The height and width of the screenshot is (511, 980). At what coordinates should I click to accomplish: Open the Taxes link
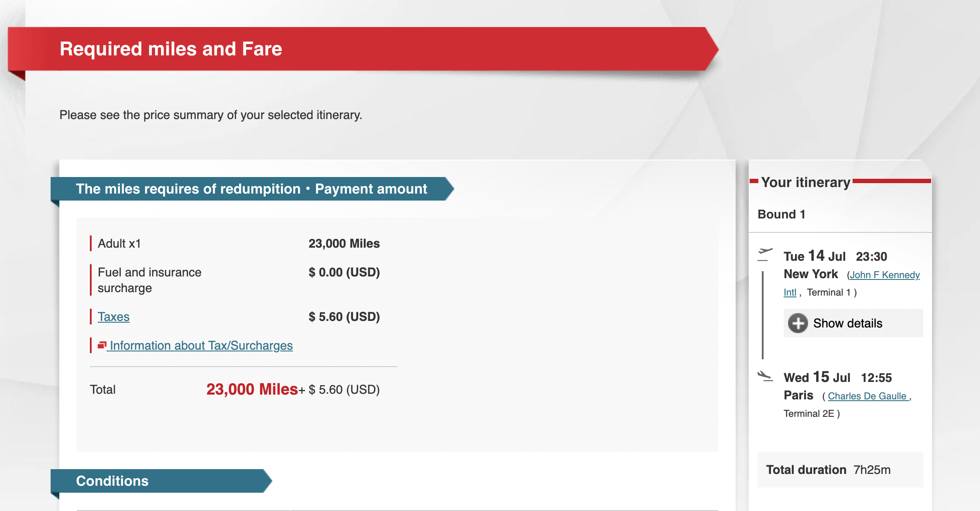113,317
